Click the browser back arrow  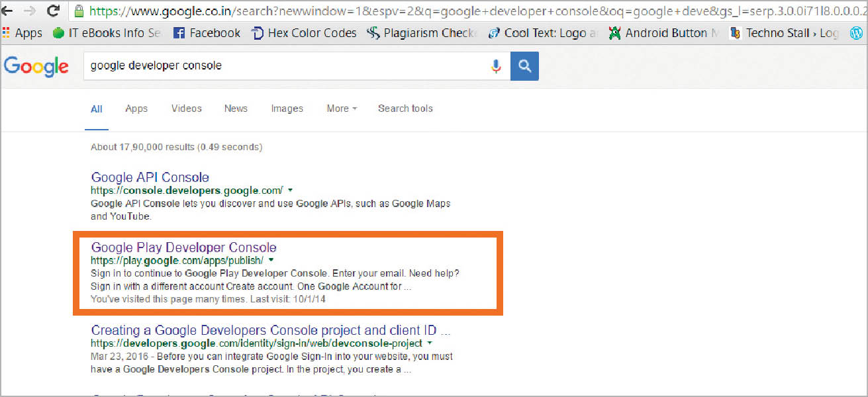click(x=7, y=11)
